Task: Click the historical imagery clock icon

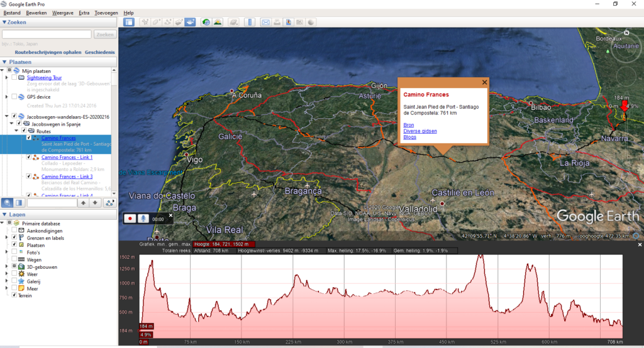Action: point(206,22)
